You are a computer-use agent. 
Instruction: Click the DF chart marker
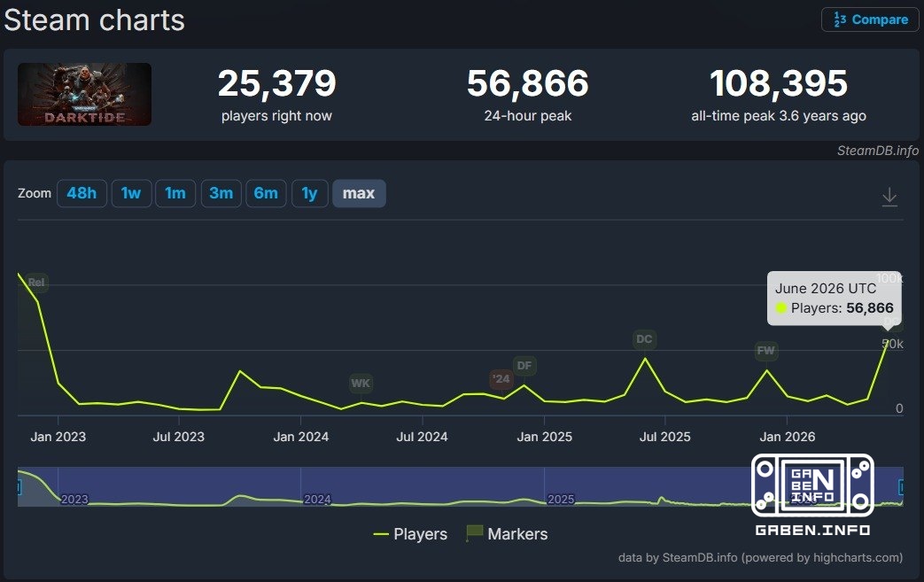(524, 366)
